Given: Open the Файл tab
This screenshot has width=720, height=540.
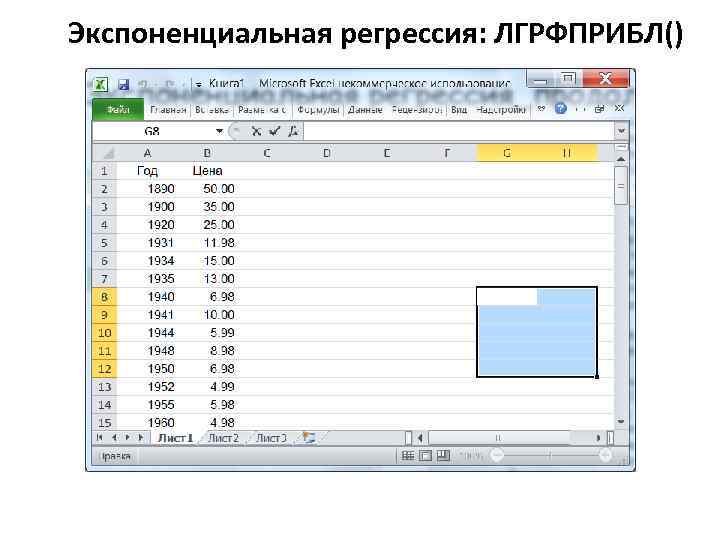Looking at the screenshot, I should (x=118, y=110).
